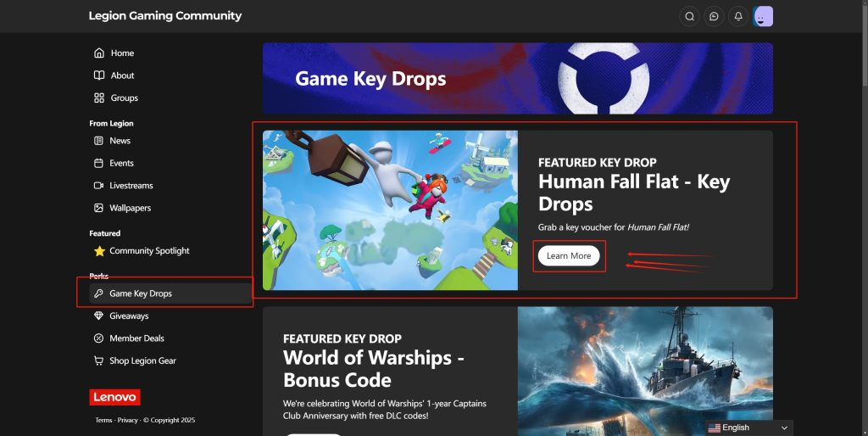Open the About page
Image resolution: width=868 pixels, height=436 pixels.
click(x=114, y=75)
